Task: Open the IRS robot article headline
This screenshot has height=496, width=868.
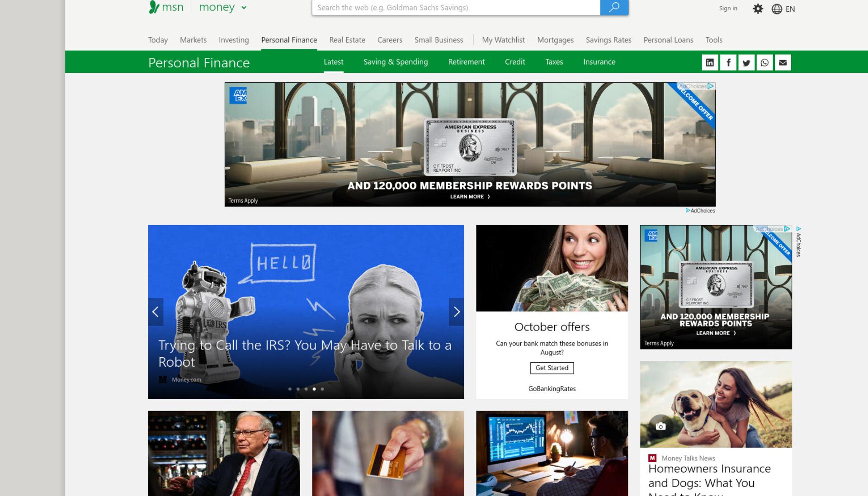Action: point(305,354)
